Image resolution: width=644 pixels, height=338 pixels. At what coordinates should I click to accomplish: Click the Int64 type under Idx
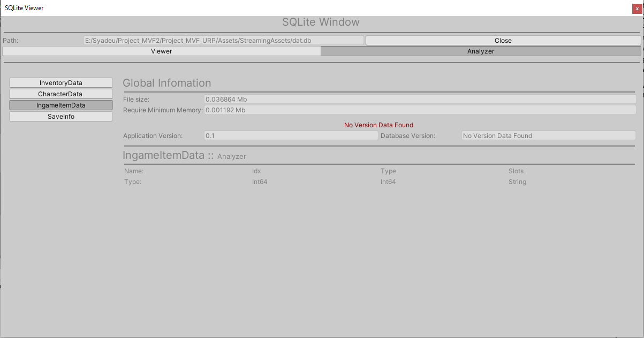click(x=260, y=182)
